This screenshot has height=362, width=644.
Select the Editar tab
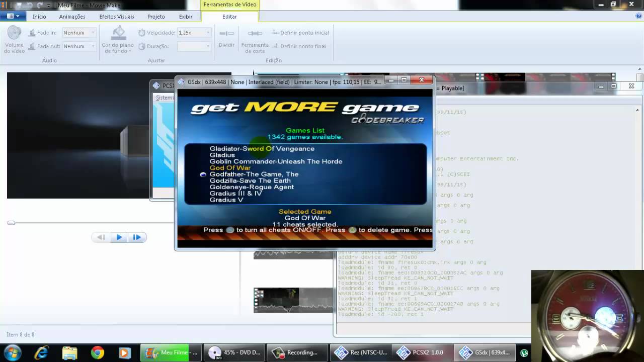[x=229, y=17]
